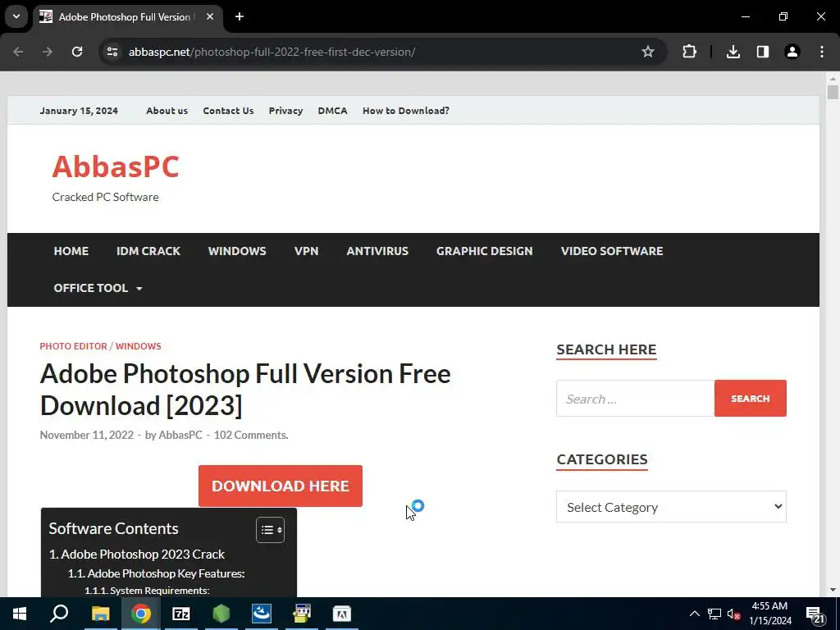
Task: Open the Privacy link
Action: [285, 111]
